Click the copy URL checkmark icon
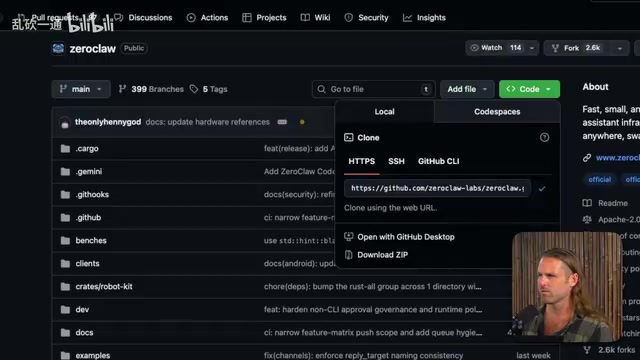640x360 pixels. [x=542, y=189]
